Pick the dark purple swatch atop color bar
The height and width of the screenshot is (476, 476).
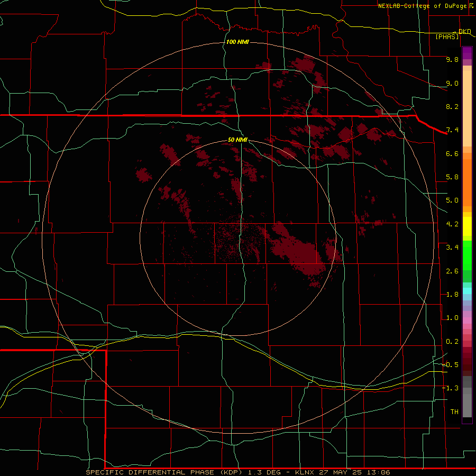coord(467,50)
